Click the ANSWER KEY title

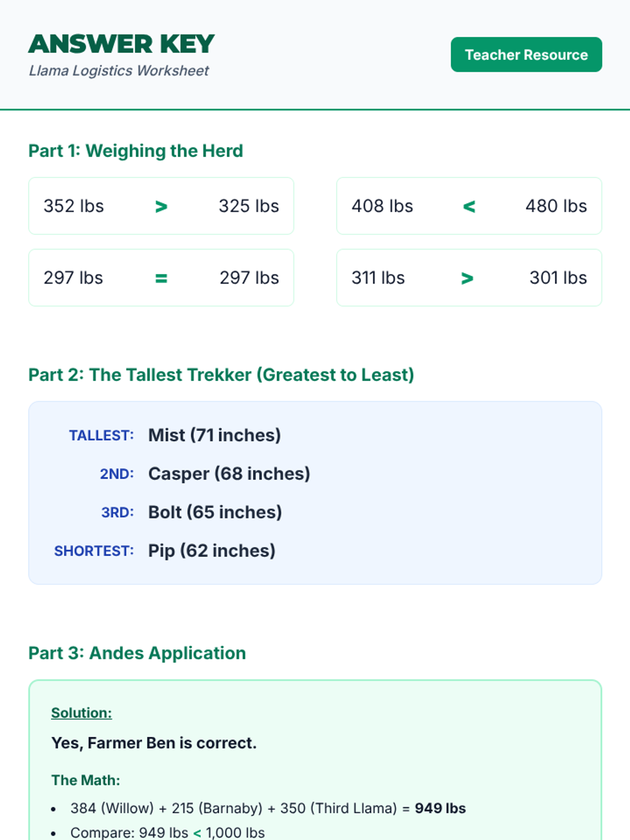point(121,44)
